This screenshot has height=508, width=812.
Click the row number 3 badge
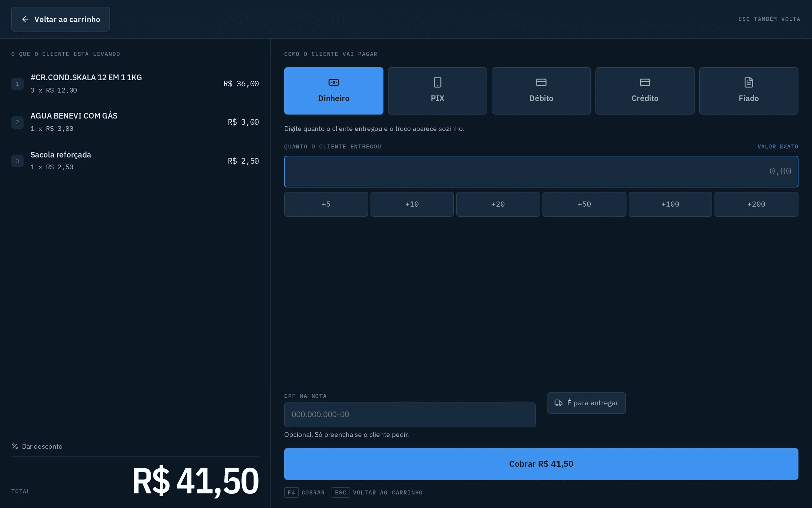[x=17, y=161]
